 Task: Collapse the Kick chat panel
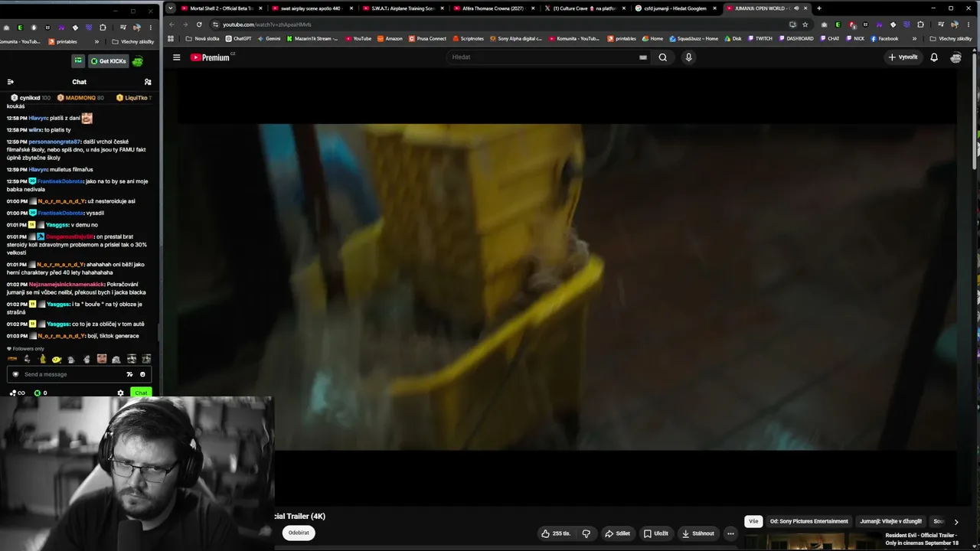11,82
